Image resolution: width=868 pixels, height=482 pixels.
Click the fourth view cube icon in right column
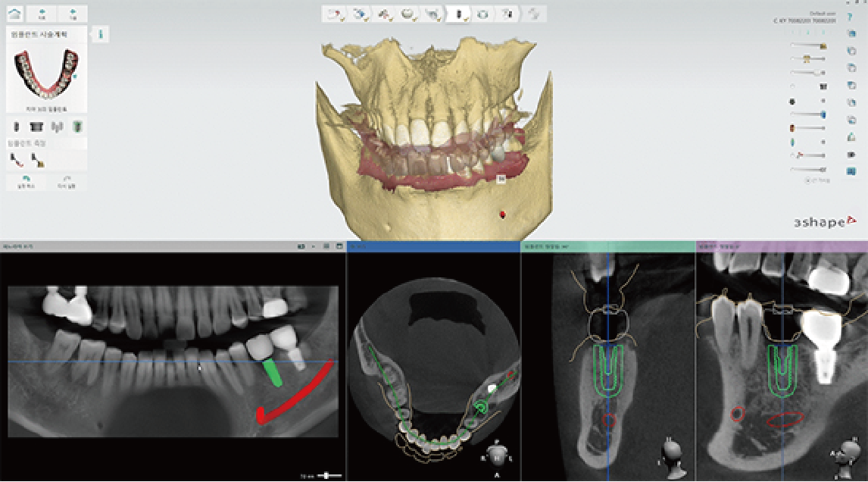point(851,86)
